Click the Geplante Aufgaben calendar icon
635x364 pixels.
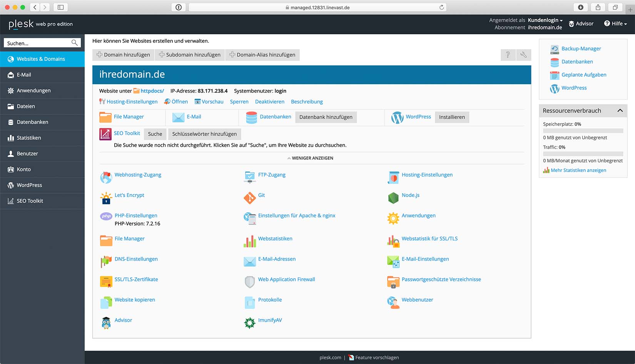(555, 75)
